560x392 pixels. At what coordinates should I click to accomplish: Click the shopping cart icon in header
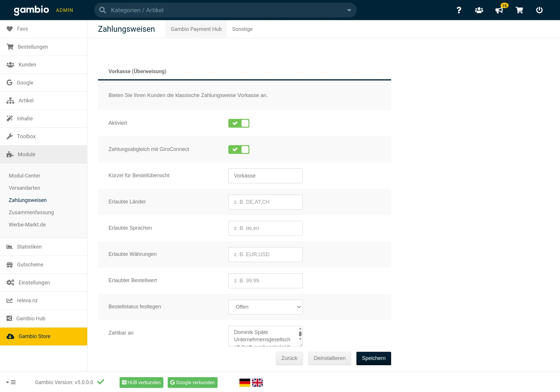519,10
